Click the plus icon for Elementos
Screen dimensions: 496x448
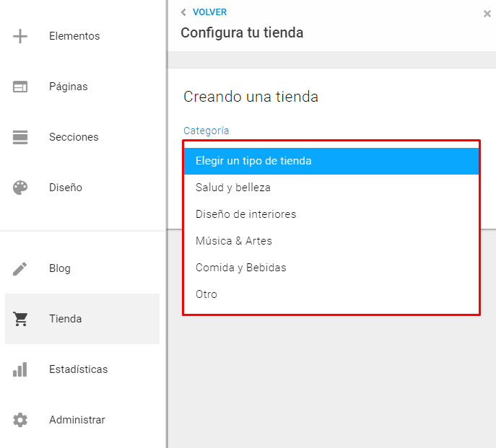click(20, 36)
